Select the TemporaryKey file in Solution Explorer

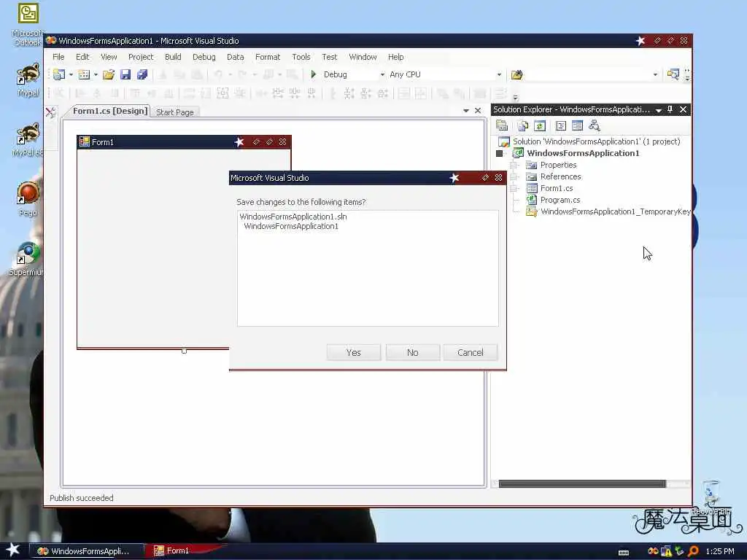615,211
